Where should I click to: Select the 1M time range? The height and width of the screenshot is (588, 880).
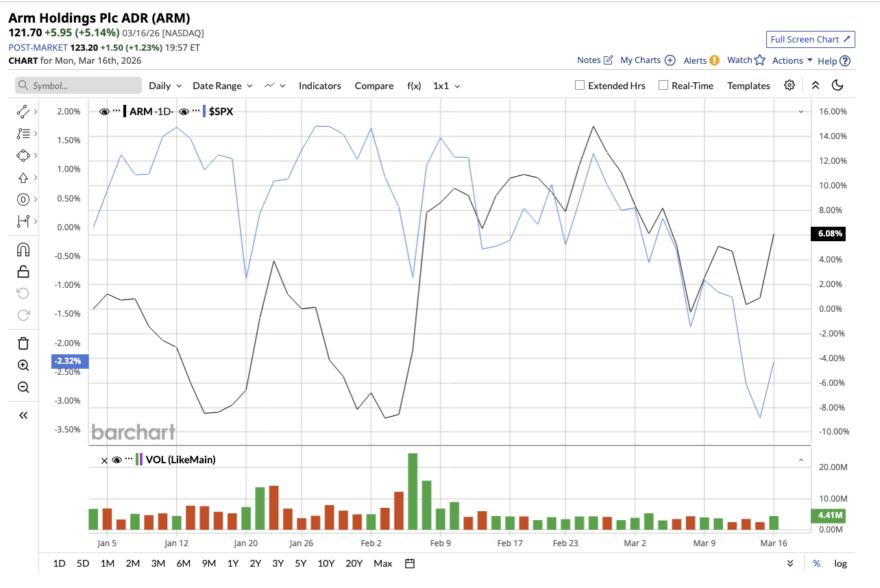point(108,563)
